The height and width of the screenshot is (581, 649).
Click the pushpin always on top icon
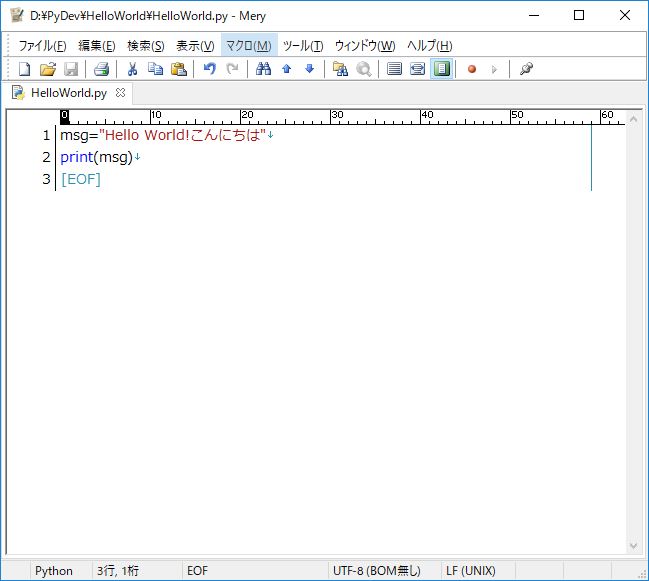tap(526, 69)
